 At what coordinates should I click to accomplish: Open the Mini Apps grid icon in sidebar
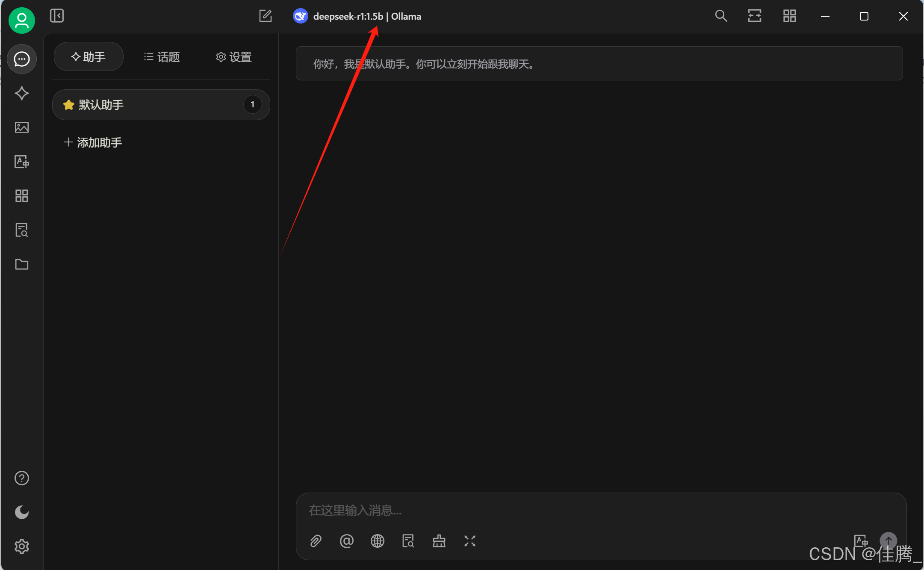point(21,196)
